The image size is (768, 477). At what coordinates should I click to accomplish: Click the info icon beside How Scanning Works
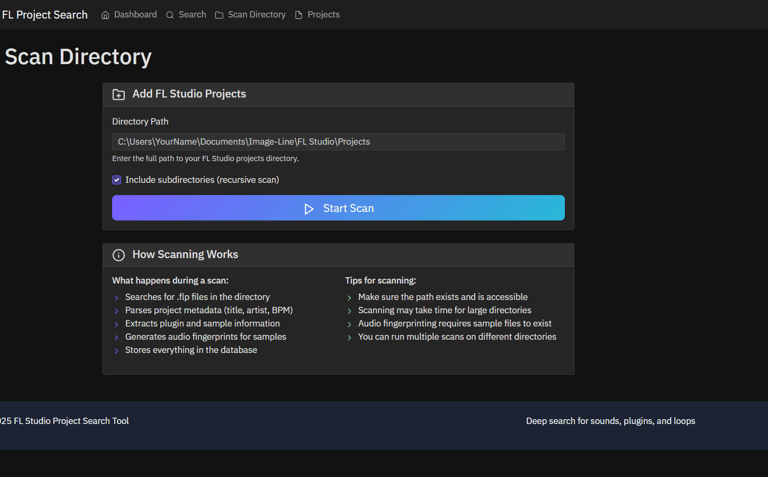point(119,255)
